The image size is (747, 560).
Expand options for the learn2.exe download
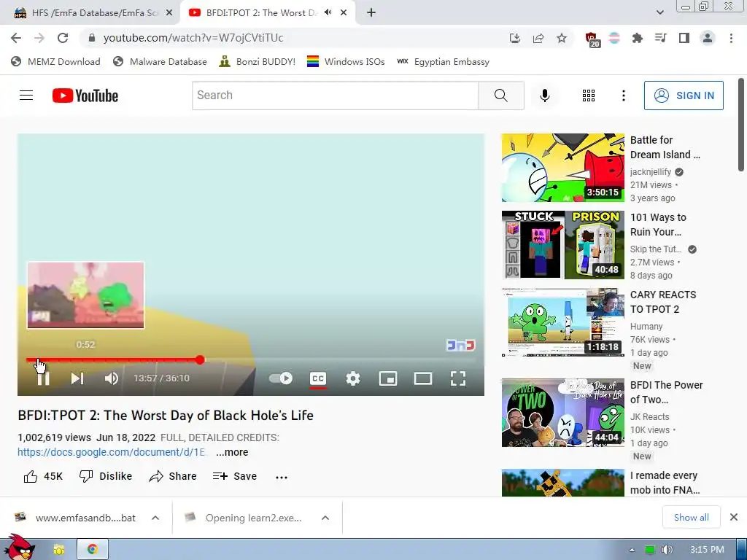point(325,518)
